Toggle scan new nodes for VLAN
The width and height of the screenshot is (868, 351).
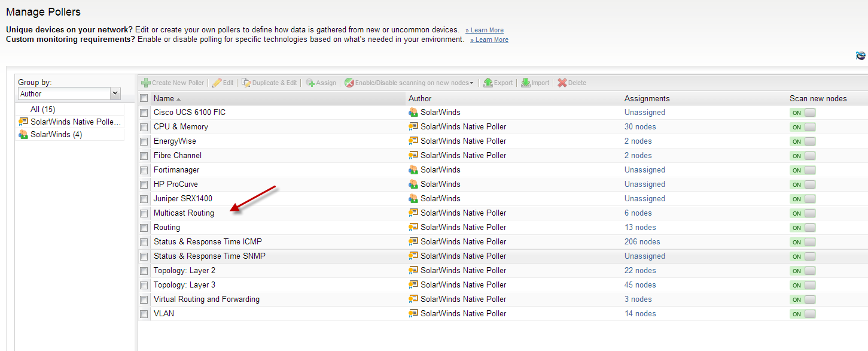pos(802,314)
